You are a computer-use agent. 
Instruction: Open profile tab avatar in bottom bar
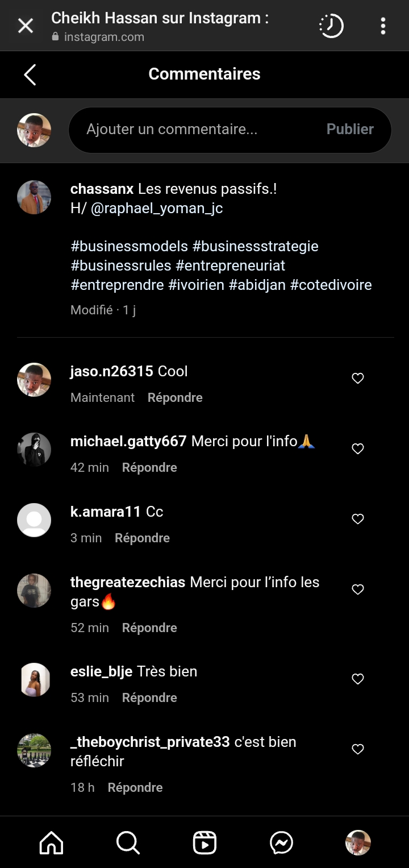(x=358, y=842)
